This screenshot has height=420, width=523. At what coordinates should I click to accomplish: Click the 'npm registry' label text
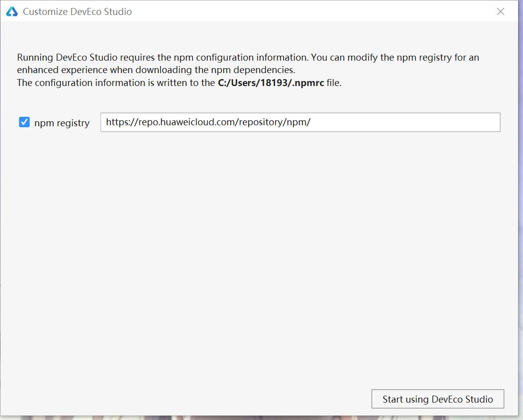[62, 123]
